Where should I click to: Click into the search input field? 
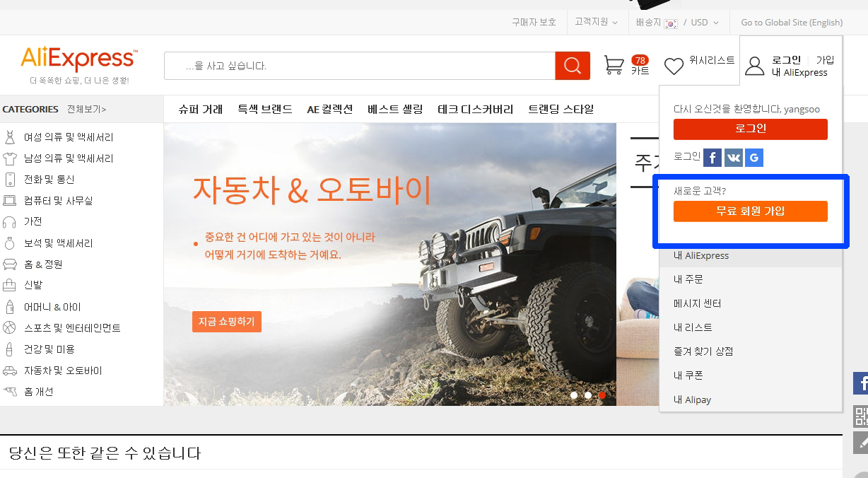pos(359,66)
